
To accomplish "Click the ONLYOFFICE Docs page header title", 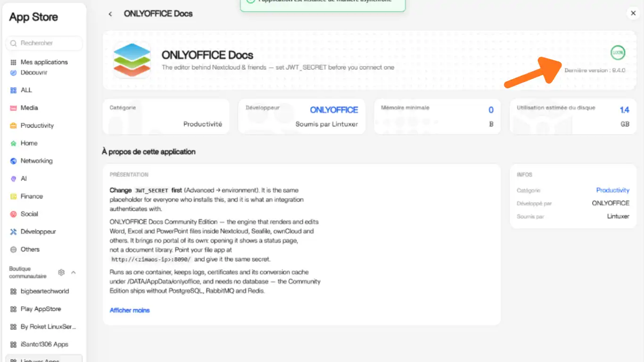I will (x=158, y=14).
